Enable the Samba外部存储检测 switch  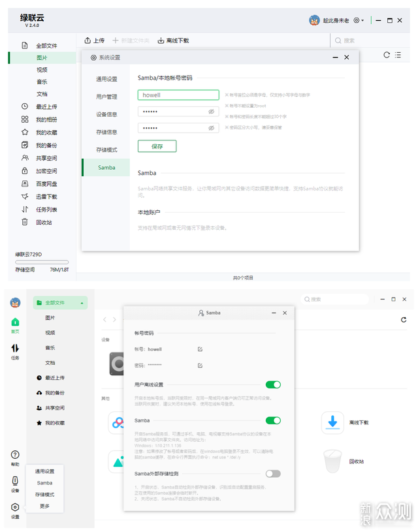click(273, 474)
